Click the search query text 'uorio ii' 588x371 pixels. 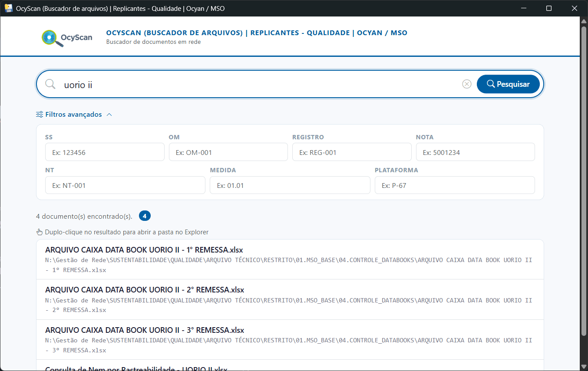(x=78, y=85)
